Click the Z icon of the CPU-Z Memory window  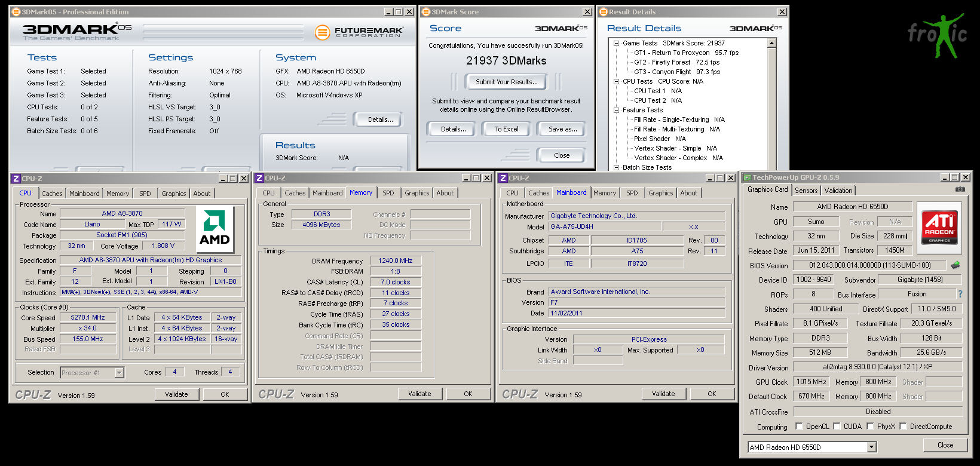pyautogui.click(x=259, y=178)
